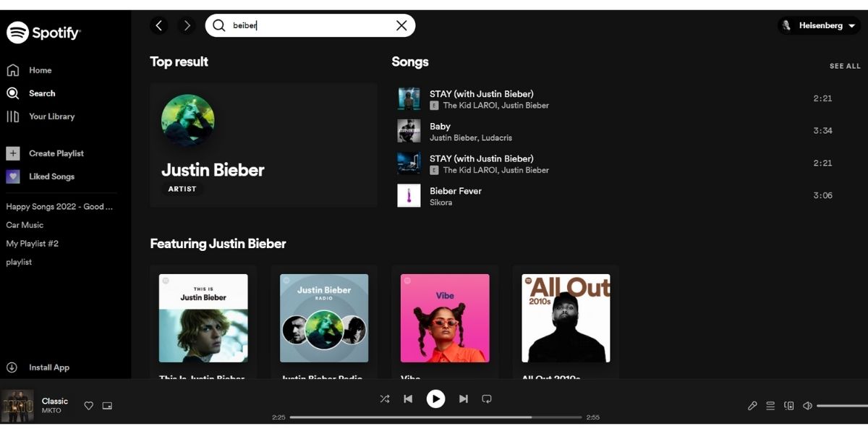Open the Heisenberg account dropdown

click(x=820, y=25)
